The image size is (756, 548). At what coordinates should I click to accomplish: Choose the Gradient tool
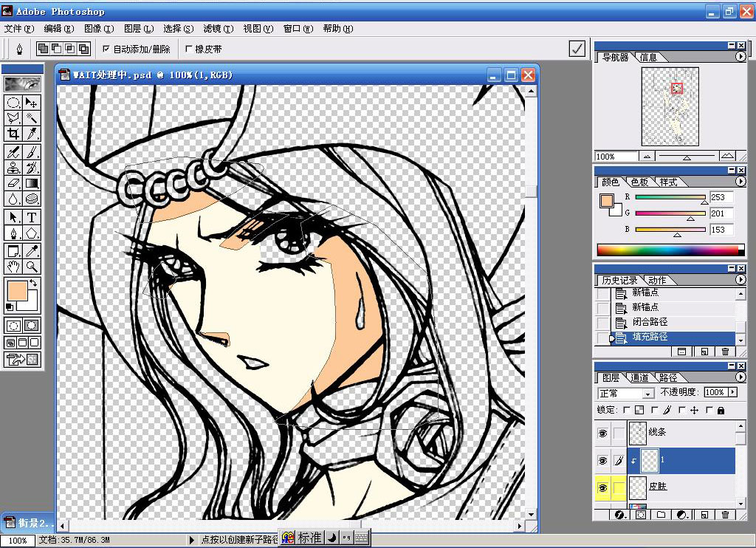[31, 183]
